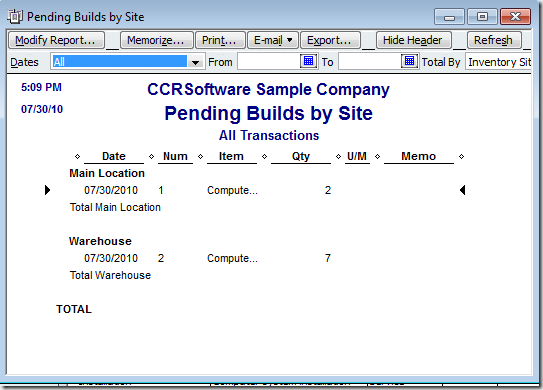This screenshot has width=543, height=390.
Task: Click the column divider diamond between U/M and Memo
Action: click(x=377, y=157)
